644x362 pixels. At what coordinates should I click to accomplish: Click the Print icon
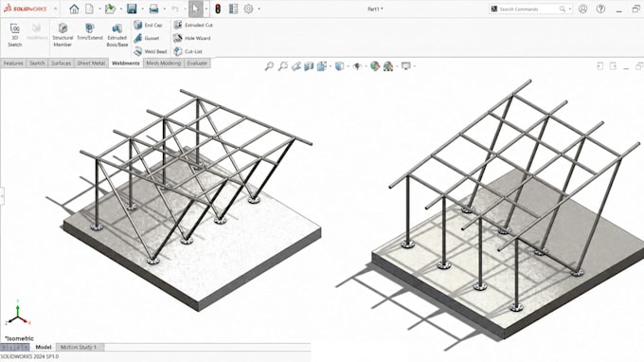153,9
